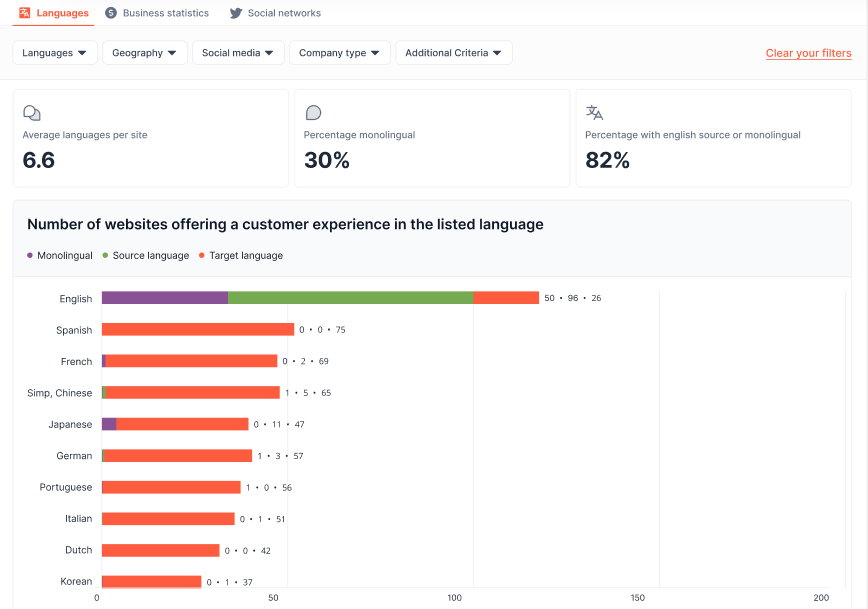Click the Clear your filters link

(808, 53)
